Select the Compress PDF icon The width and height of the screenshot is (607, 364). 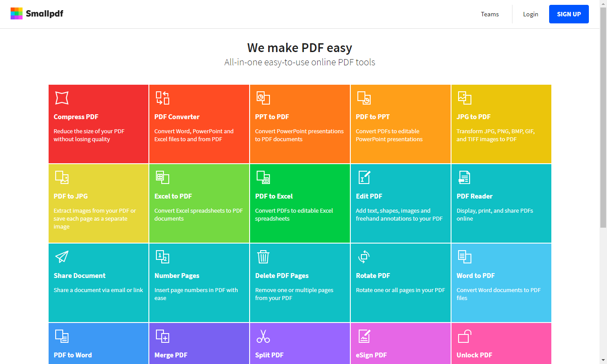point(61,98)
